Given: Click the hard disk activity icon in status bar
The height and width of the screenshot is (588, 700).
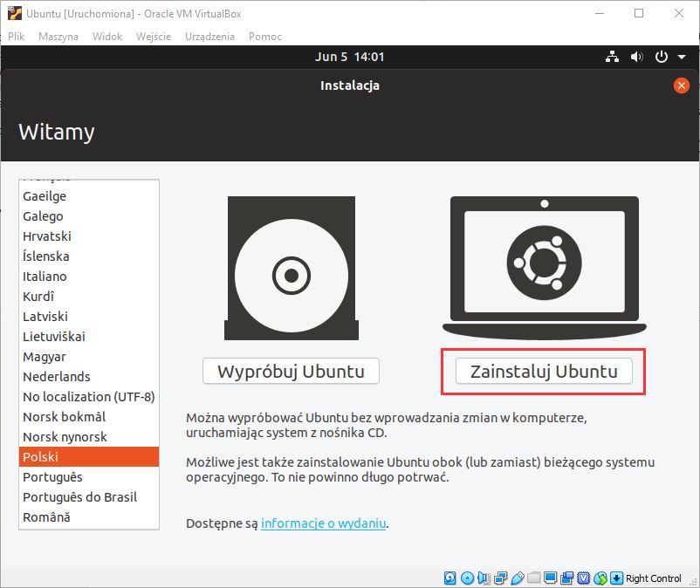Looking at the screenshot, I should 450,578.
